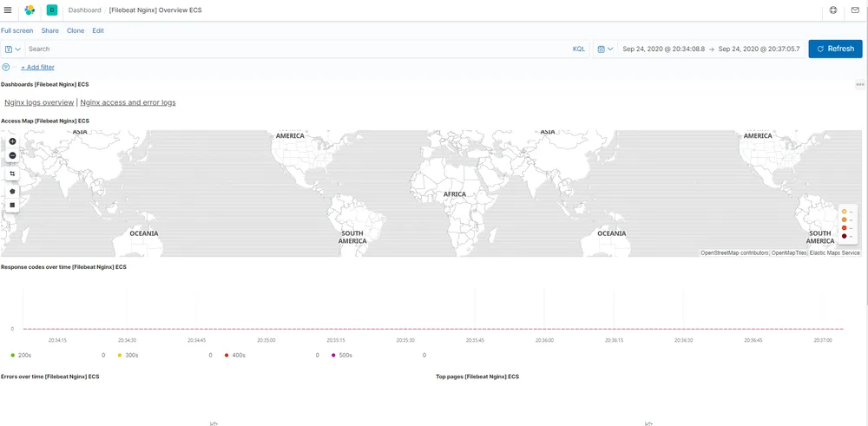The width and height of the screenshot is (868, 426).
Task: Toggle the 200s series in legend
Action: 24,355
